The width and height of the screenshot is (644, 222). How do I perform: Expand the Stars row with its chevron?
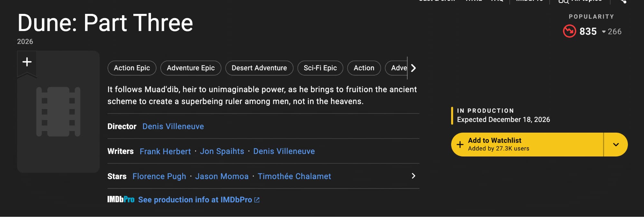[413, 176]
